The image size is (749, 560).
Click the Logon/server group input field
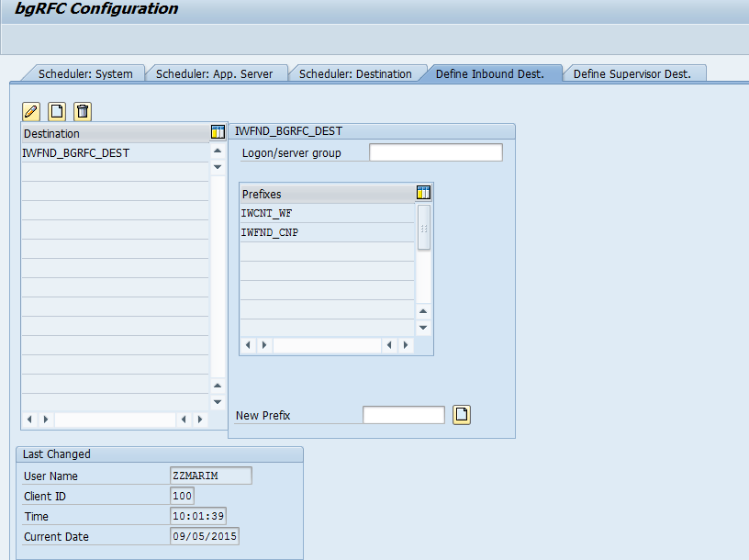(435, 152)
